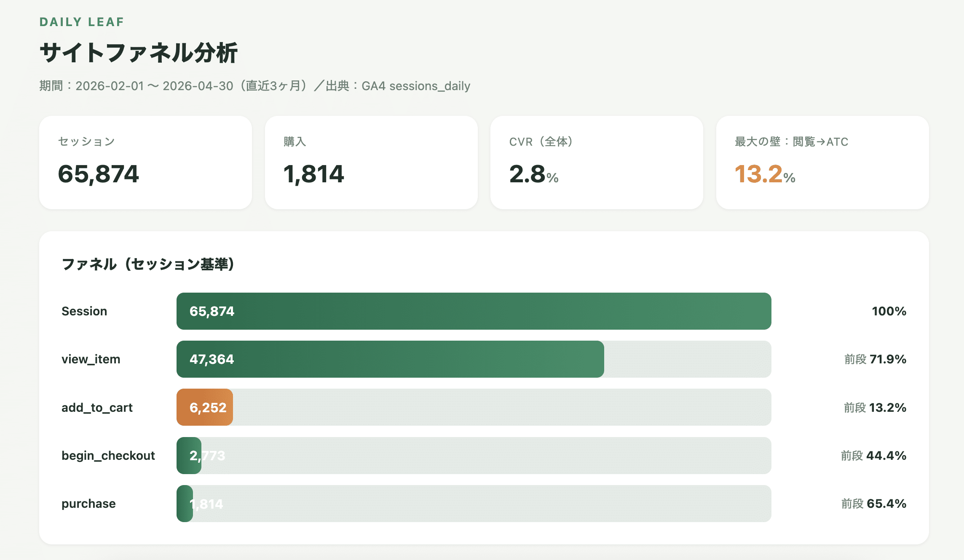Click the 前段 71.9% rate value
Image resolution: width=964 pixels, height=560 pixels.
click(875, 359)
